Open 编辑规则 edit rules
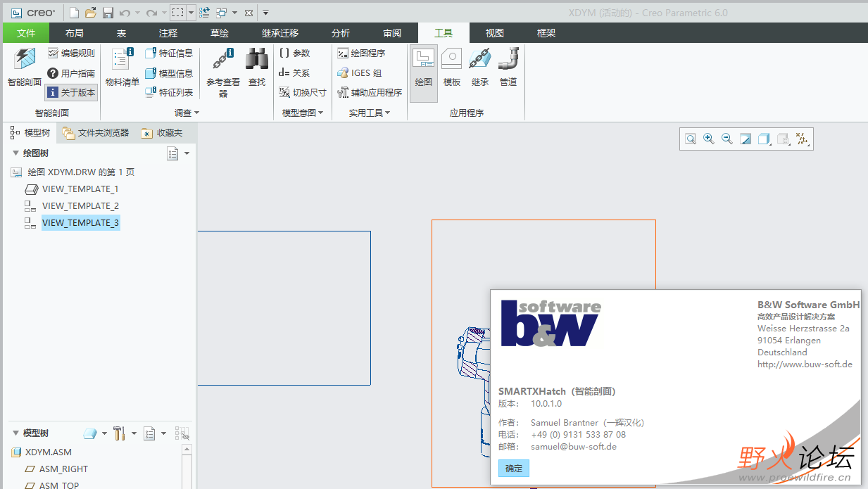Viewport: 868px width, 489px height. [x=71, y=53]
